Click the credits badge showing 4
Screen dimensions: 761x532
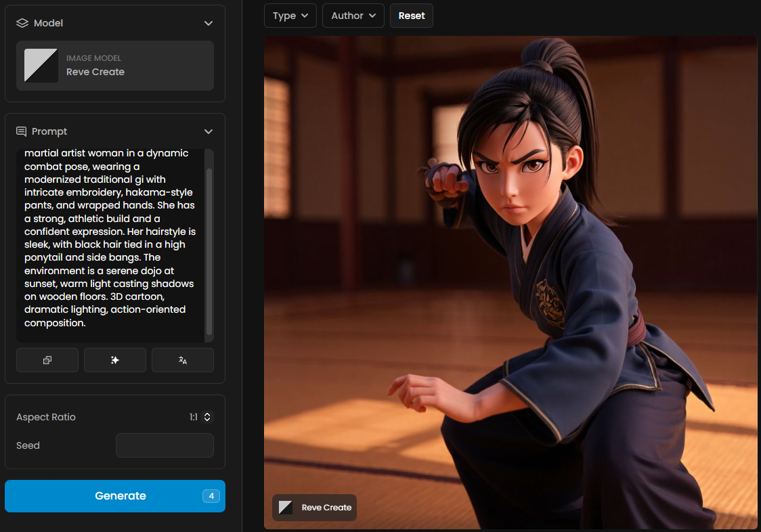click(211, 496)
